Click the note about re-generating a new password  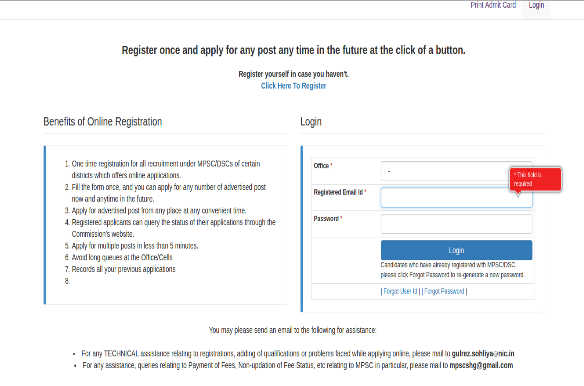[x=452, y=270]
